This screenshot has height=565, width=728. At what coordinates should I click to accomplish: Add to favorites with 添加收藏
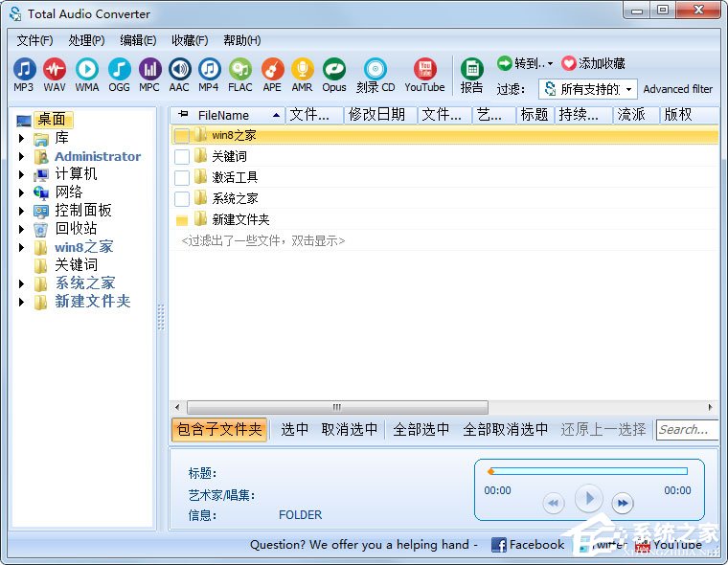[593, 63]
